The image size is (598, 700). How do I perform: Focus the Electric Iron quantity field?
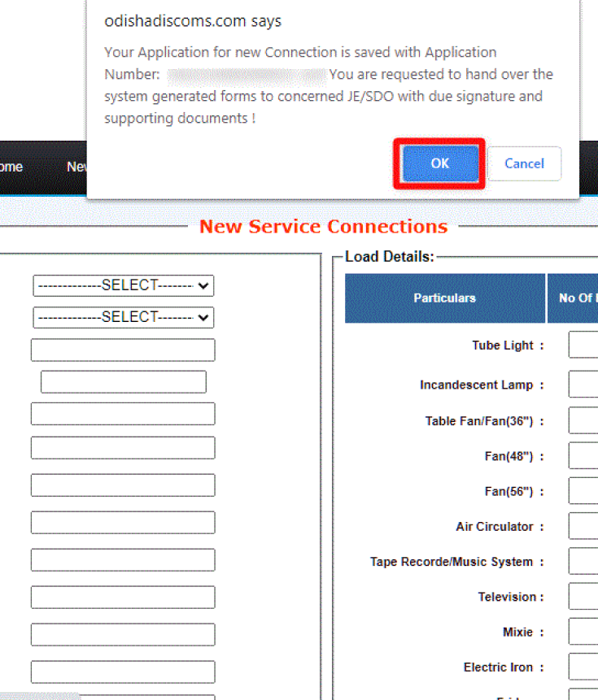[583, 667]
